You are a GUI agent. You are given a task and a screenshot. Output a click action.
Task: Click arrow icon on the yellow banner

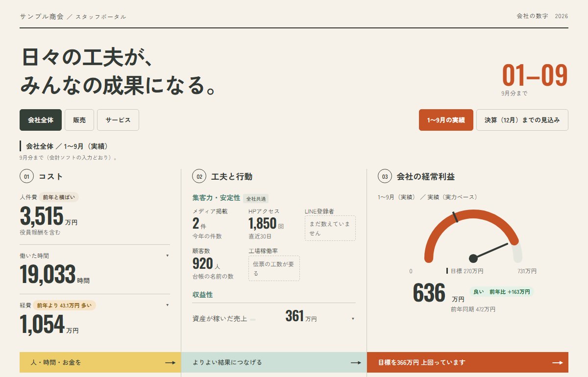[170, 363]
